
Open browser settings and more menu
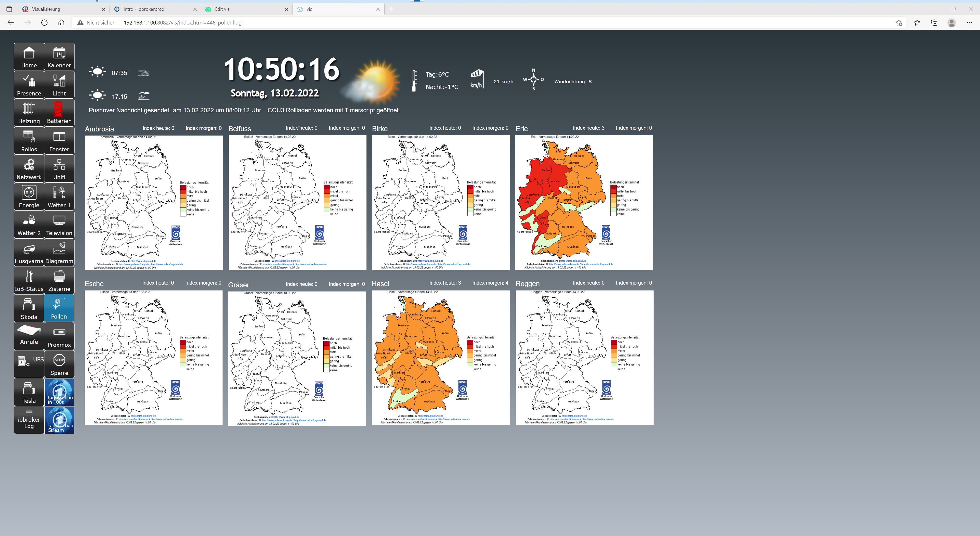coord(969,22)
